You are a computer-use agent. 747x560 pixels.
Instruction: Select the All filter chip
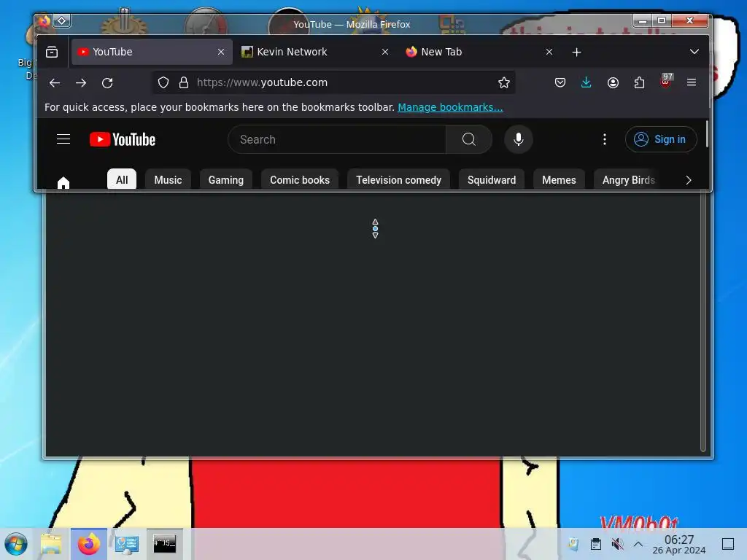[x=122, y=180]
